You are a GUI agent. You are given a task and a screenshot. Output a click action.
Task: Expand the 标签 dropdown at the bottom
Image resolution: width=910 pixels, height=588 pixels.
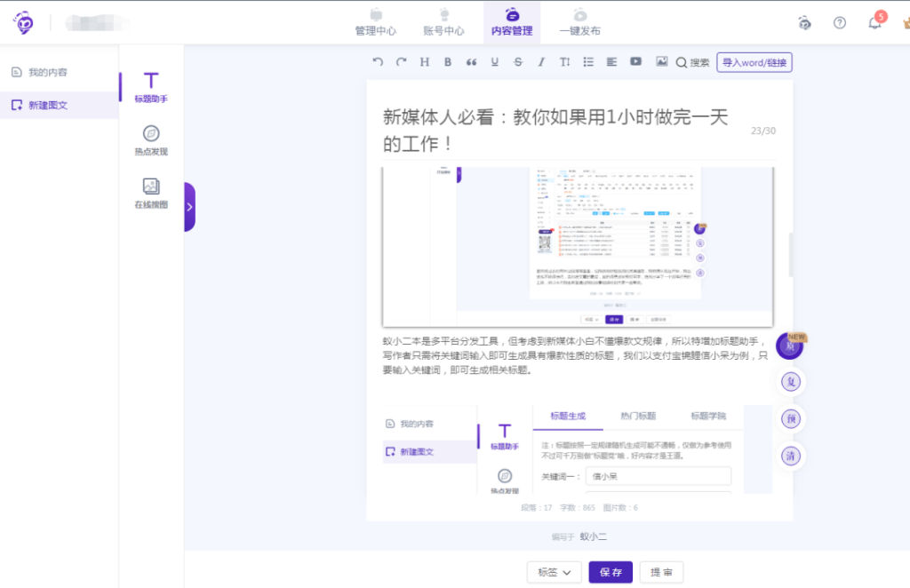pyautogui.click(x=554, y=572)
